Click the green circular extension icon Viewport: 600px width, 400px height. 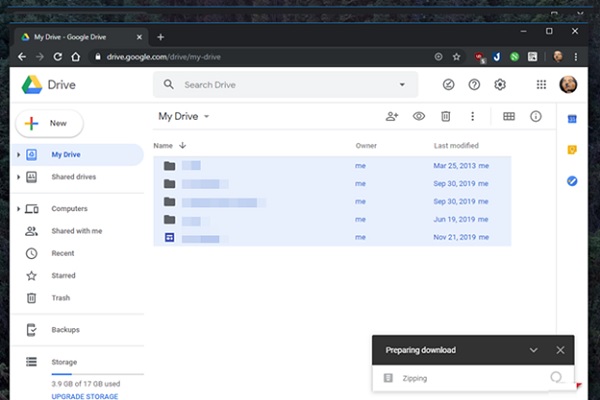click(515, 57)
